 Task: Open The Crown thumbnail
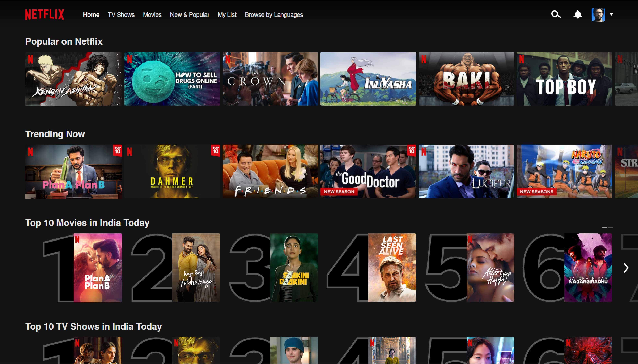270,79
